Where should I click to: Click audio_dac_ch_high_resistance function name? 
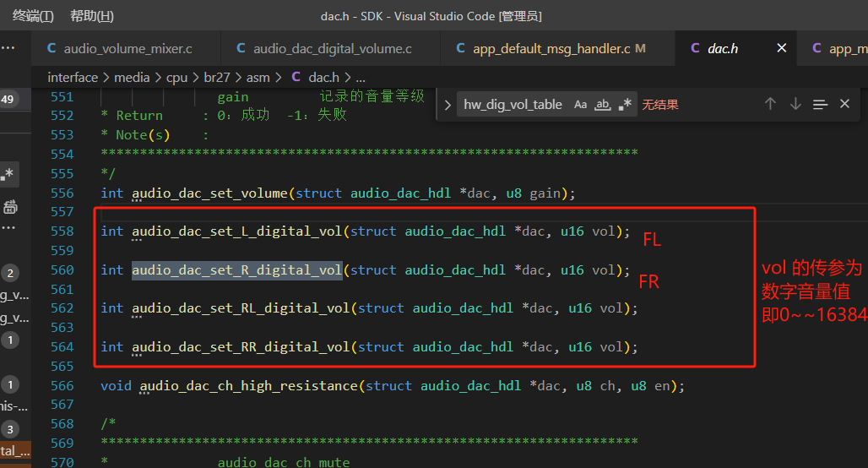pos(248,386)
